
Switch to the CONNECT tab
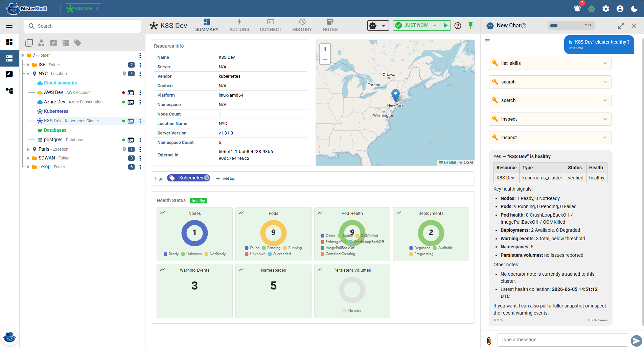pyautogui.click(x=271, y=26)
